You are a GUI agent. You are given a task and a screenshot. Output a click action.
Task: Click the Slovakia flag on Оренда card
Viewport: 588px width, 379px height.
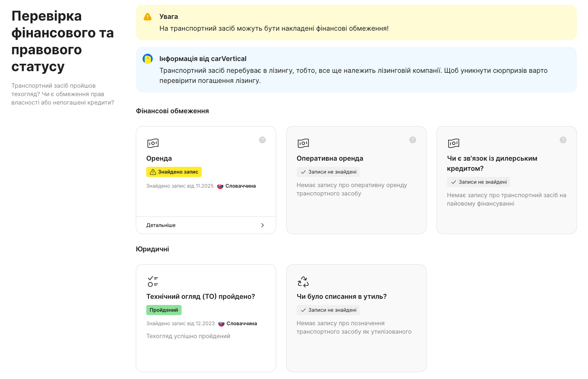pos(220,186)
